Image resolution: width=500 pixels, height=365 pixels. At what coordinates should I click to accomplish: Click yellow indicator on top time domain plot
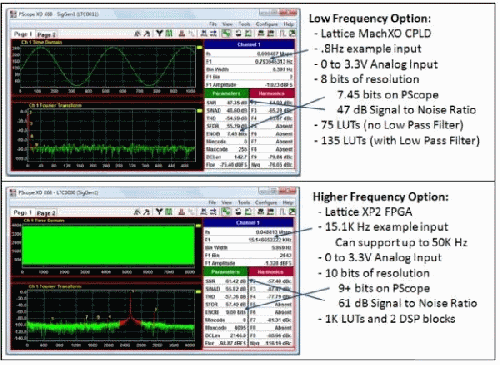point(199,48)
